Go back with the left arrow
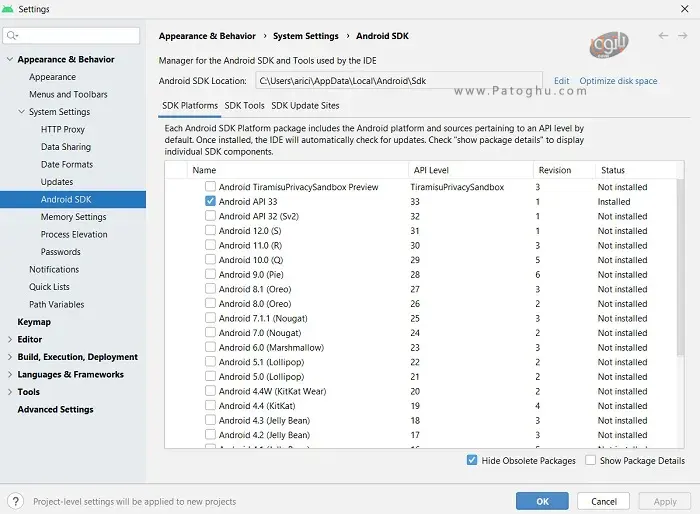700x514 pixels. tap(663, 36)
